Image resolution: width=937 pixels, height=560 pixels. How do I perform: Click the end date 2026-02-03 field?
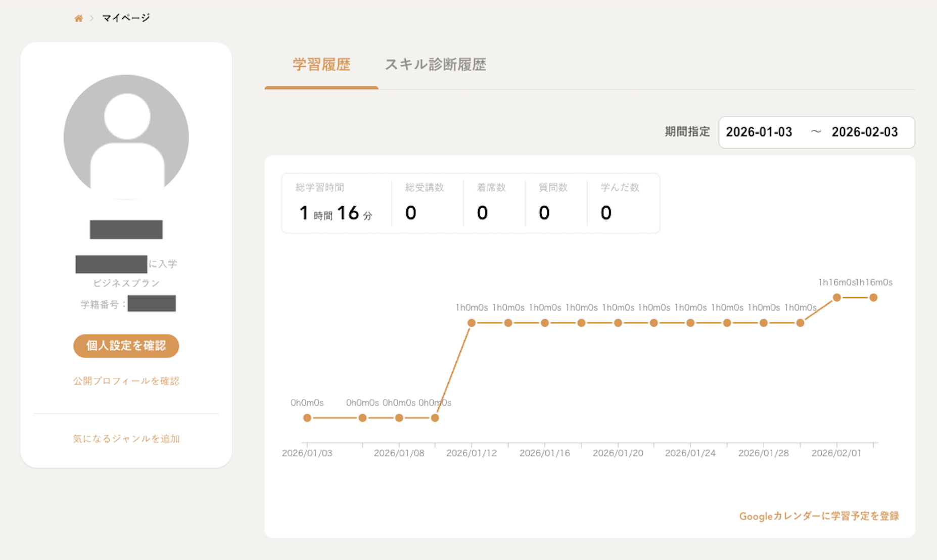coord(865,132)
